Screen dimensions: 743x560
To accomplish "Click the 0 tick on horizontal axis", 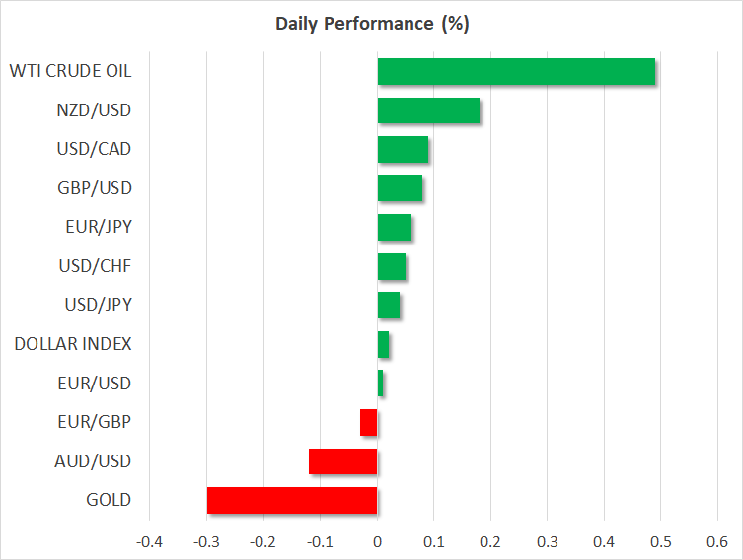I will 377,542.
